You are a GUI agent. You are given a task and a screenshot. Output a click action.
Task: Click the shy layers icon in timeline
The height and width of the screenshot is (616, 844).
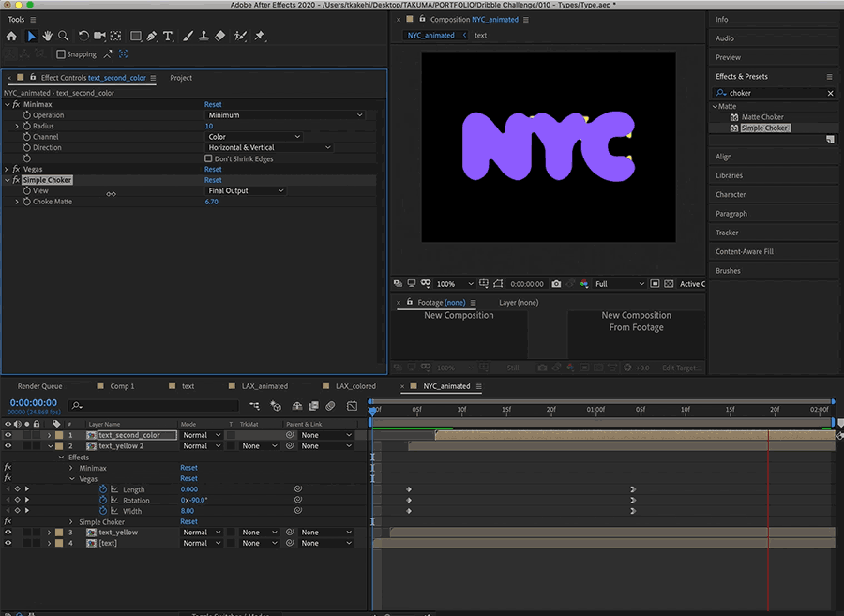(296, 406)
